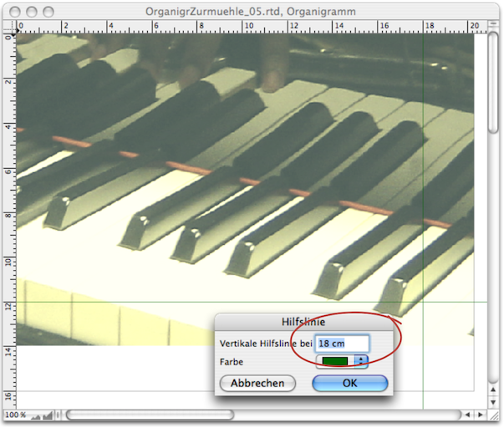Open the Farbe color dropdown arrows
This screenshot has width=504, height=428.
[361, 361]
